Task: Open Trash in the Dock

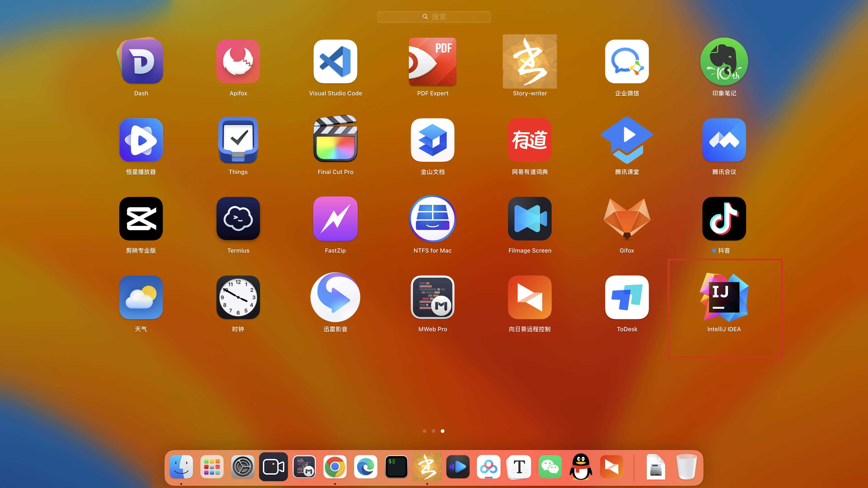Action: pyautogui.click(x=686, y=467)
